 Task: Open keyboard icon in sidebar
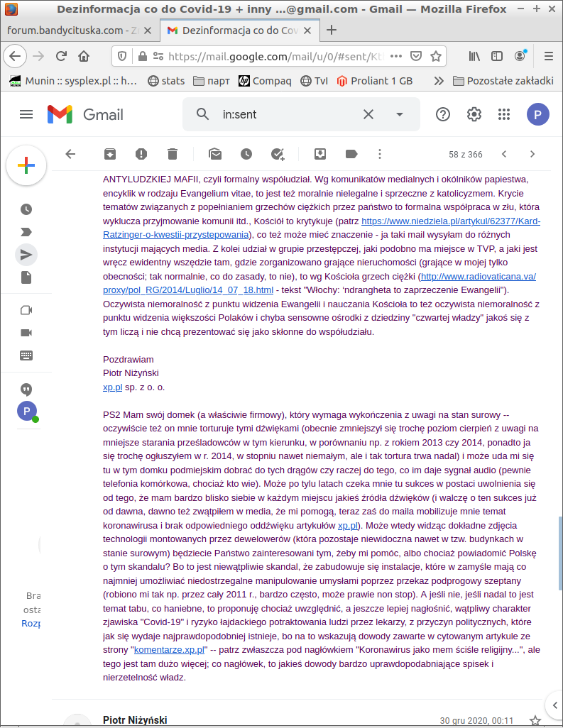26,355
